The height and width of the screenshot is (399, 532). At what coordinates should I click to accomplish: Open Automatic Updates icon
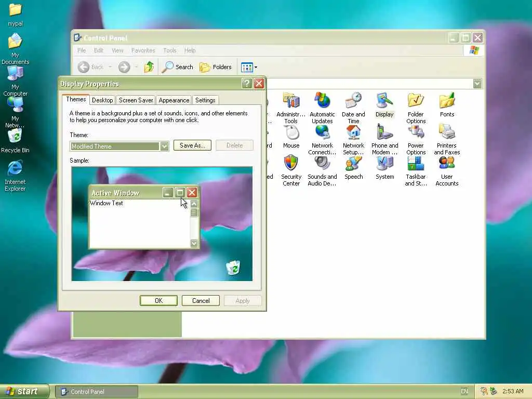pos(322,108)
